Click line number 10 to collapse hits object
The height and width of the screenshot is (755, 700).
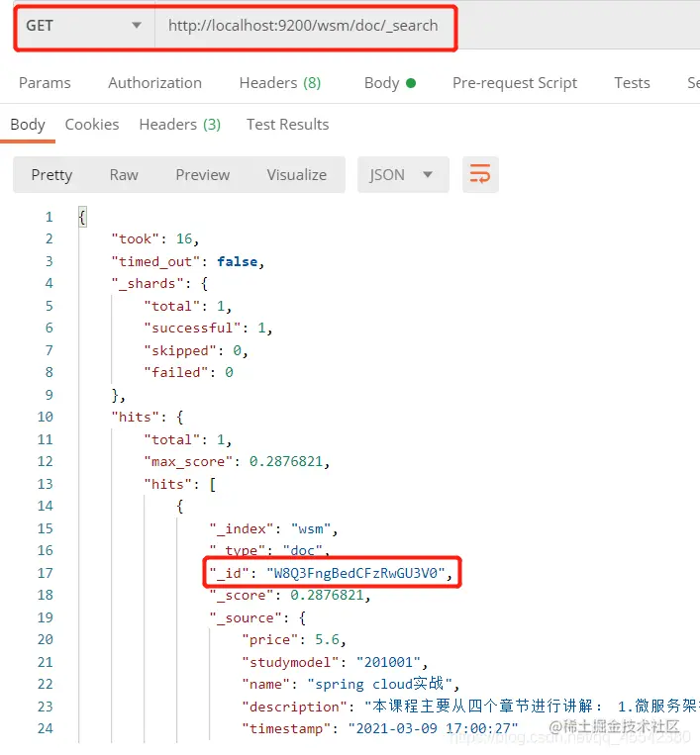pos(46,417)
